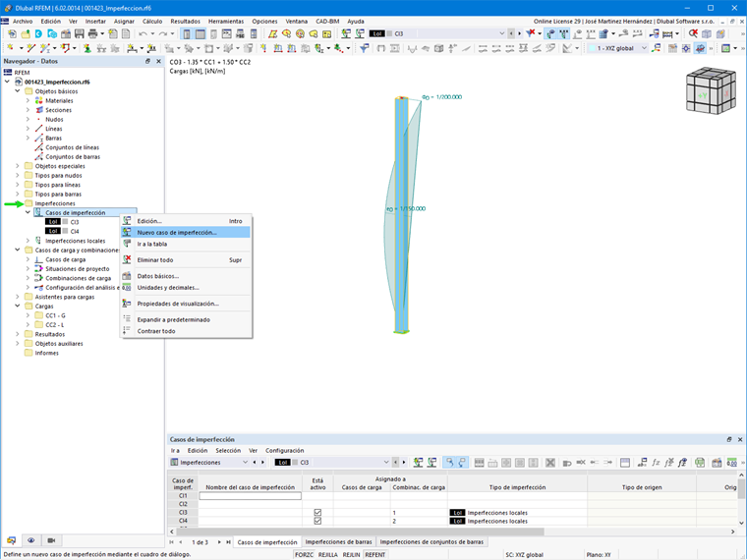Switch to Imperfecciones de conjuntos de barras tab
The width and height of the screenshot is (747, 560).
pyautogui.click(x=431, y=542)
